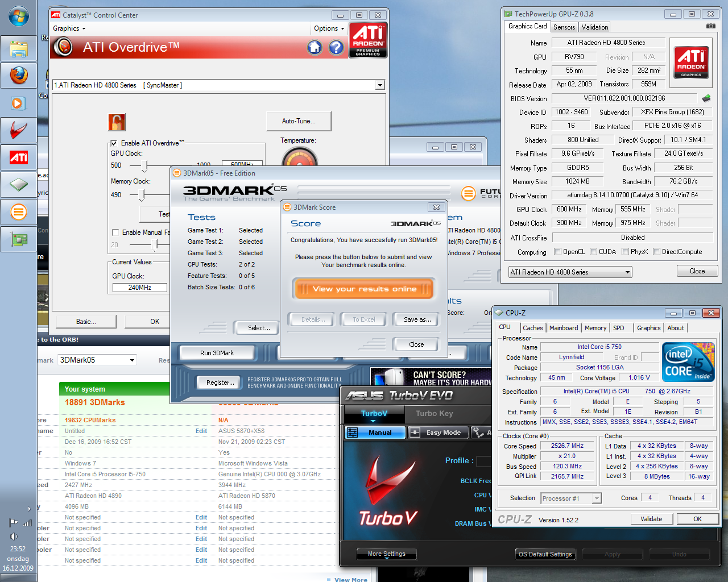Screen dimensions: 728x582
Task: Open CPU-Z Caches tab
Action: pos(533,328)
